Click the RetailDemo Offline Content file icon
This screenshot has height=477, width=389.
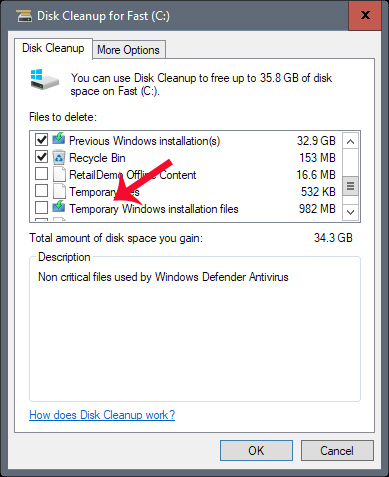(x=59, y=174)
